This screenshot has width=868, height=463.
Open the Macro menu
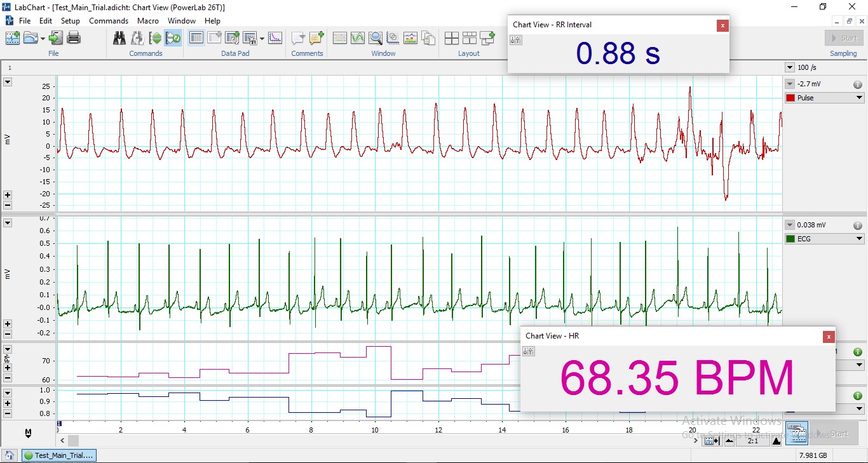(x=148, y=21)
